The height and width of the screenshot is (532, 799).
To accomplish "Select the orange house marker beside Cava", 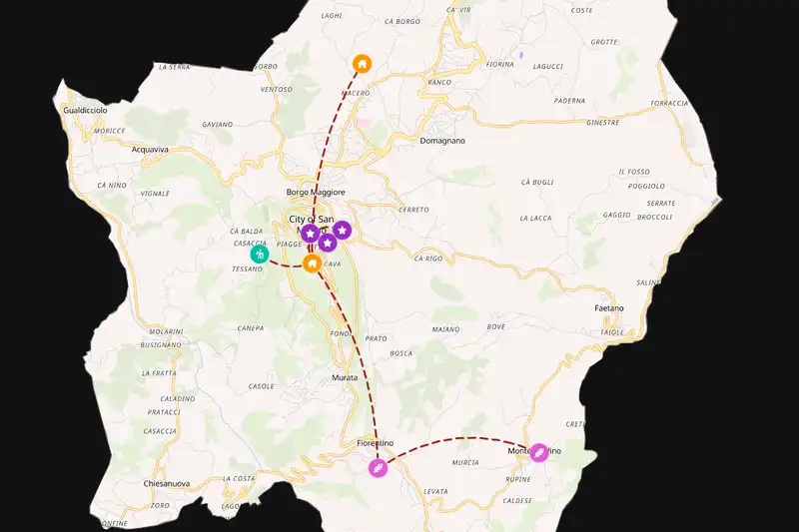I will point(312,264).
